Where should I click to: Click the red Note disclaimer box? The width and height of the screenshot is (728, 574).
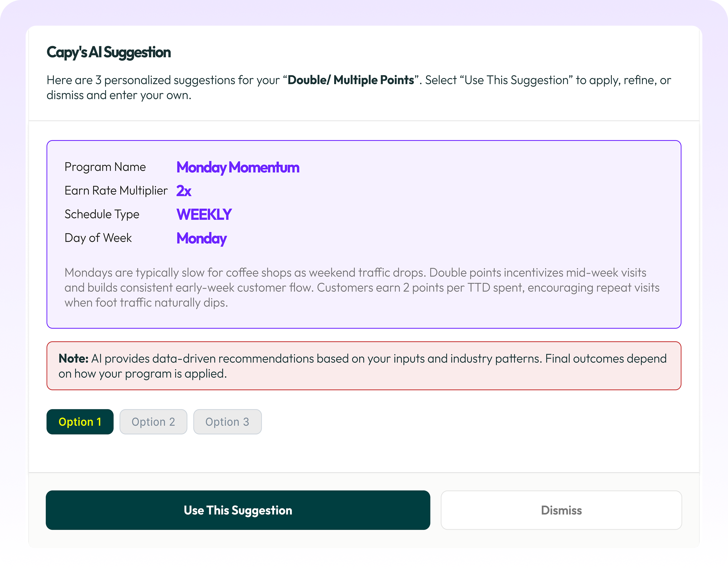pyautogui.click(x=364, y=366)
